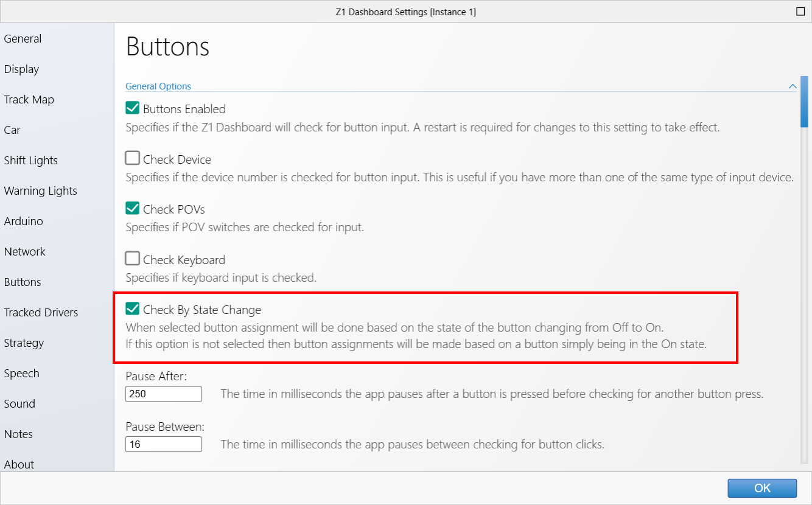Image resolution: width=812 pixels, height=505 pixels.
Task: Click the window title Z1 Dashboard Settings
Action: (406, 12)
